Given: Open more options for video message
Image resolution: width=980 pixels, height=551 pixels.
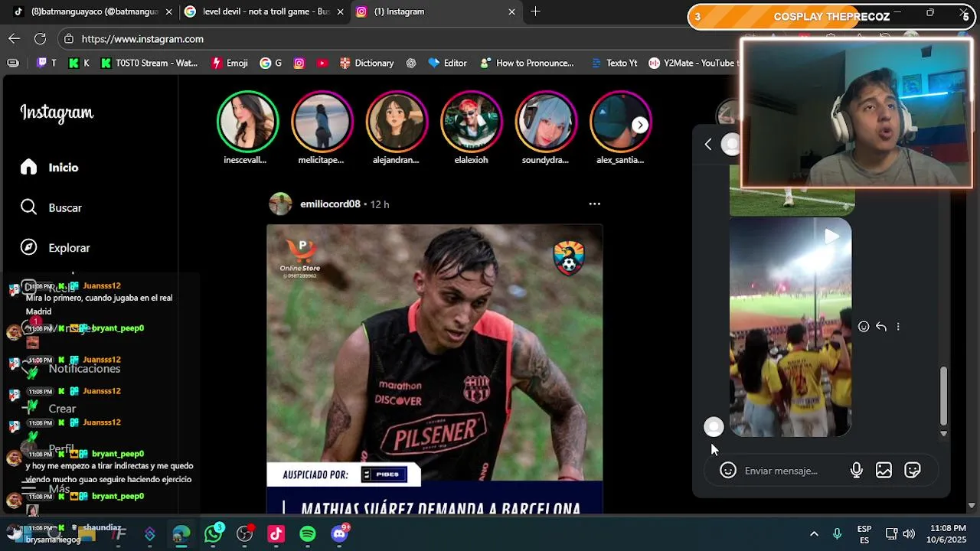Looking at the screenshot, I should pyautogui.click(x=898, y=327).
